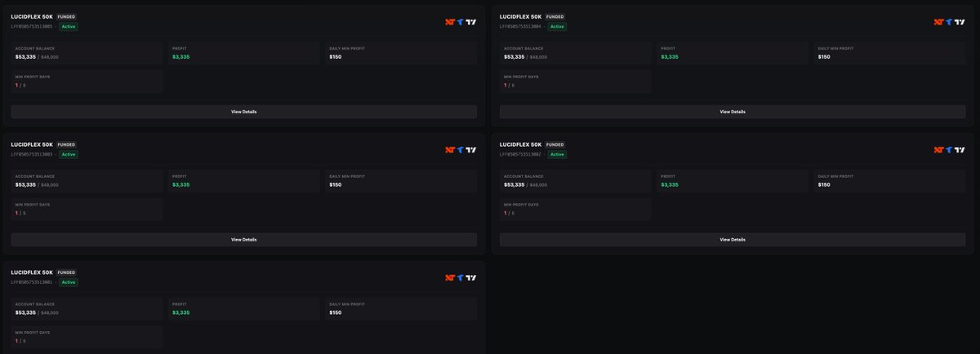Viewport: 980px width, 354px height.
Task: Click Active badge on account ending 3005
Action: coord(69,26)
